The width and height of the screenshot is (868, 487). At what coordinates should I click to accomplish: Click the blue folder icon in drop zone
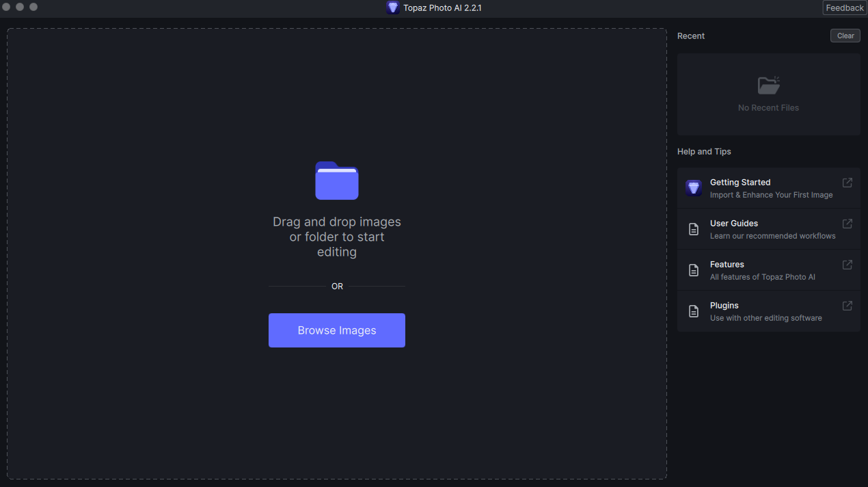(x=337, y=181)
